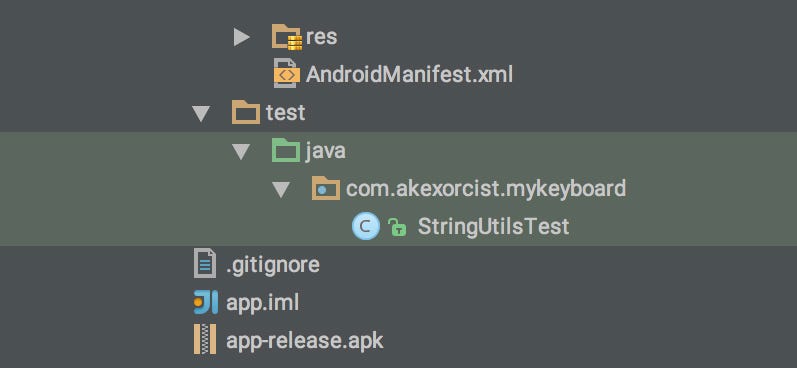Click the AndroidManifest.xml file icon

click(x=286, y=74)
